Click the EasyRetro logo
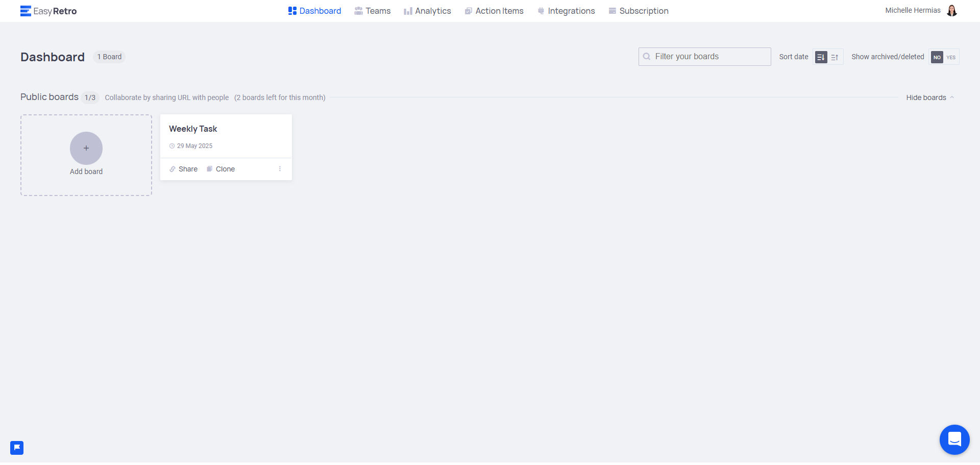This screenshot has width=980, height=465. coord(48,11)
